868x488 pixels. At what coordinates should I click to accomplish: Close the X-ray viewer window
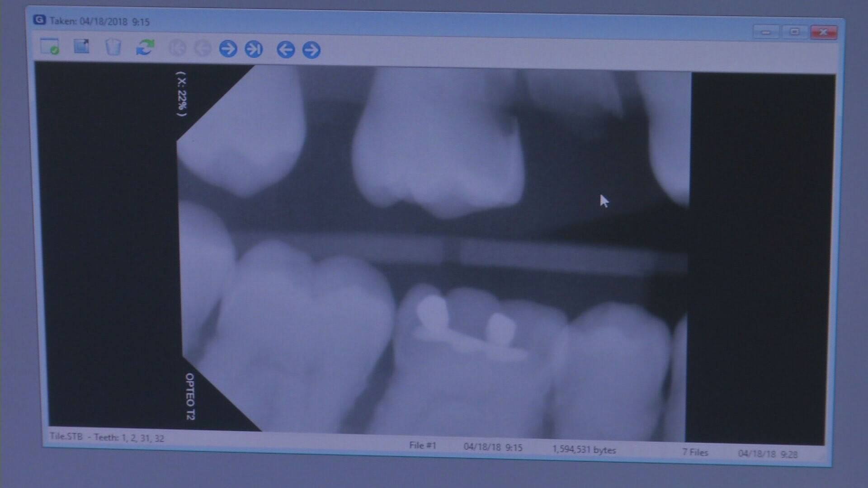(823, 32)
